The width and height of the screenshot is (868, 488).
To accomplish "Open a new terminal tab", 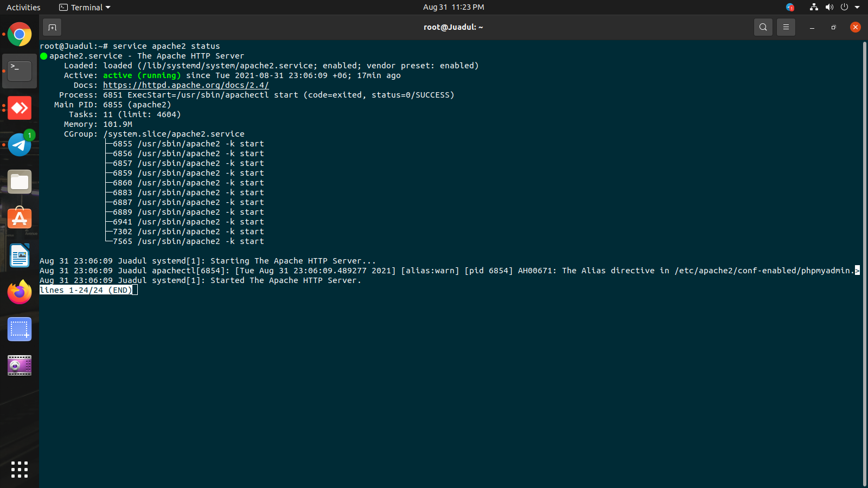I will (52, 27).
